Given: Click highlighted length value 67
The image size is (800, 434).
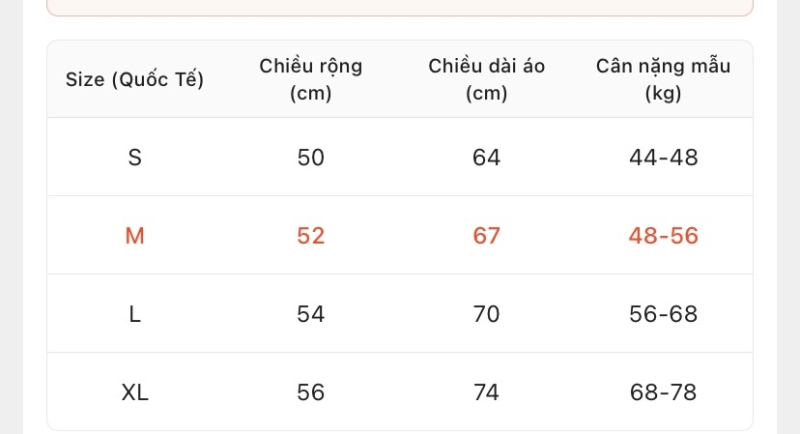Looking at the screenshot, I should 487,236.
